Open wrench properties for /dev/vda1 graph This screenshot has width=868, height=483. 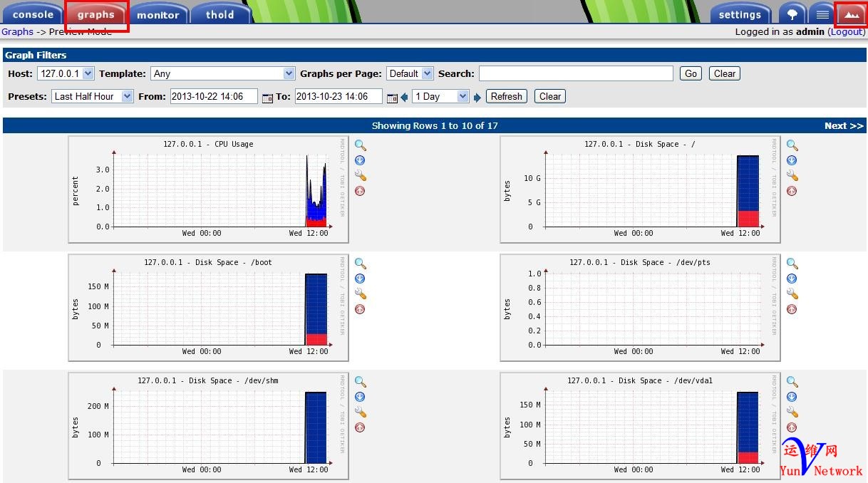pos(792,412)
